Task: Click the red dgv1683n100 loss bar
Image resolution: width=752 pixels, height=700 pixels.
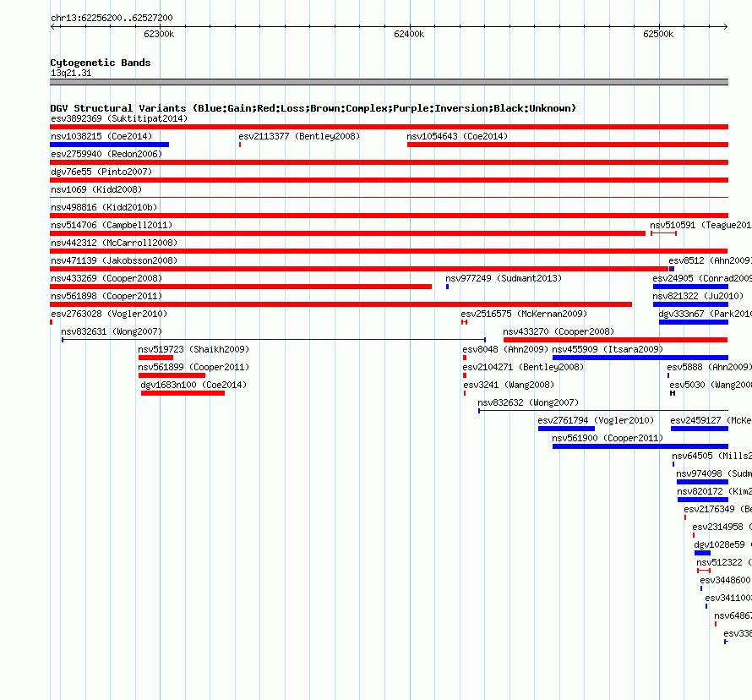Action: 183,393
